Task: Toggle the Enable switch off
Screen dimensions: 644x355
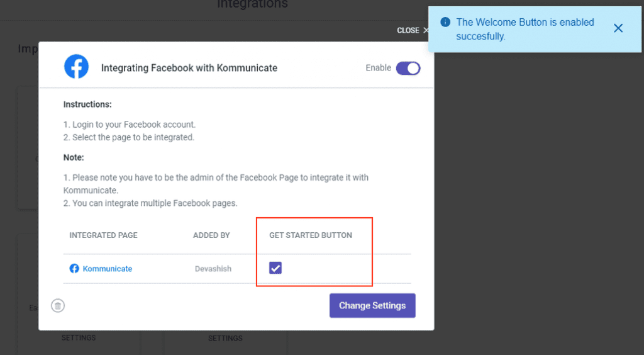Action: click(408, 68)
